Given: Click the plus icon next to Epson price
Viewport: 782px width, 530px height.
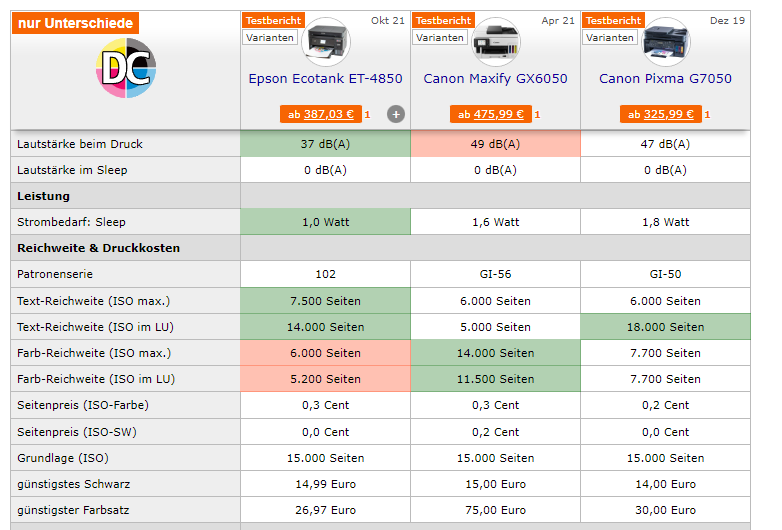Looking at the screenshot, I should pyautogui.click(x=396, y=114).
